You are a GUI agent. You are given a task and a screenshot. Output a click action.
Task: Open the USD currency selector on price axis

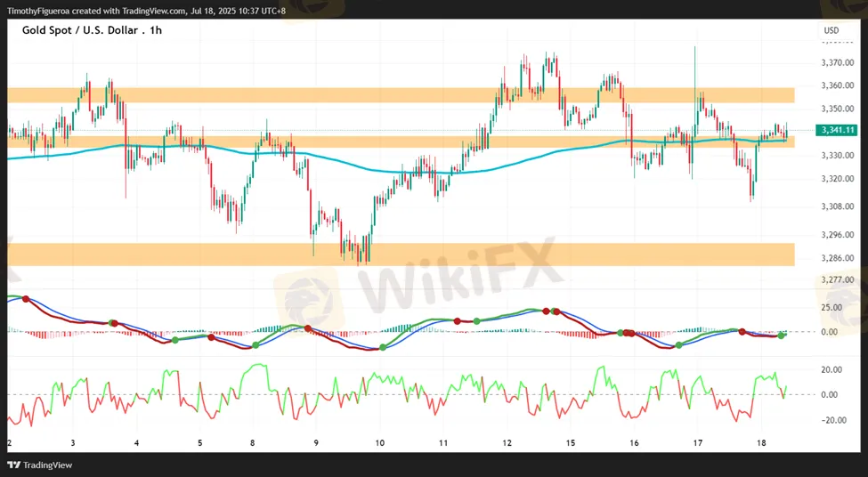[831, 30]
